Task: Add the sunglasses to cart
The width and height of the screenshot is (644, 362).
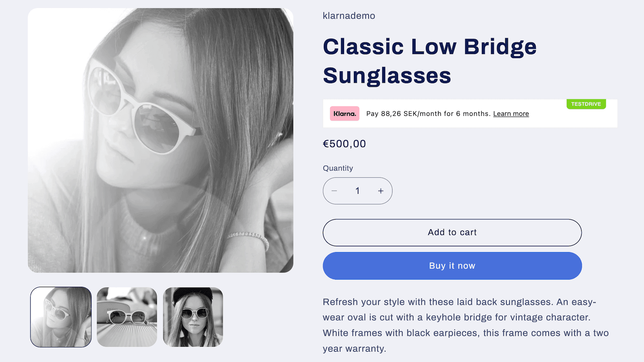Action: tap(452, 232)
